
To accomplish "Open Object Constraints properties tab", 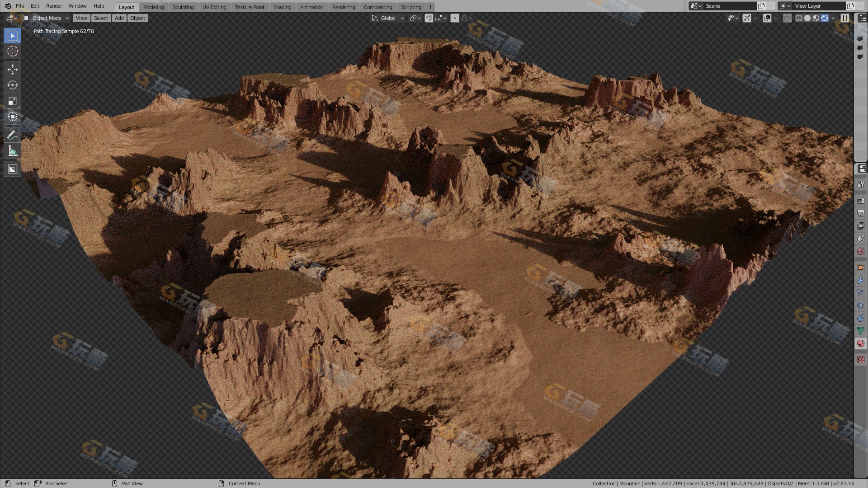I will point(861,318).
